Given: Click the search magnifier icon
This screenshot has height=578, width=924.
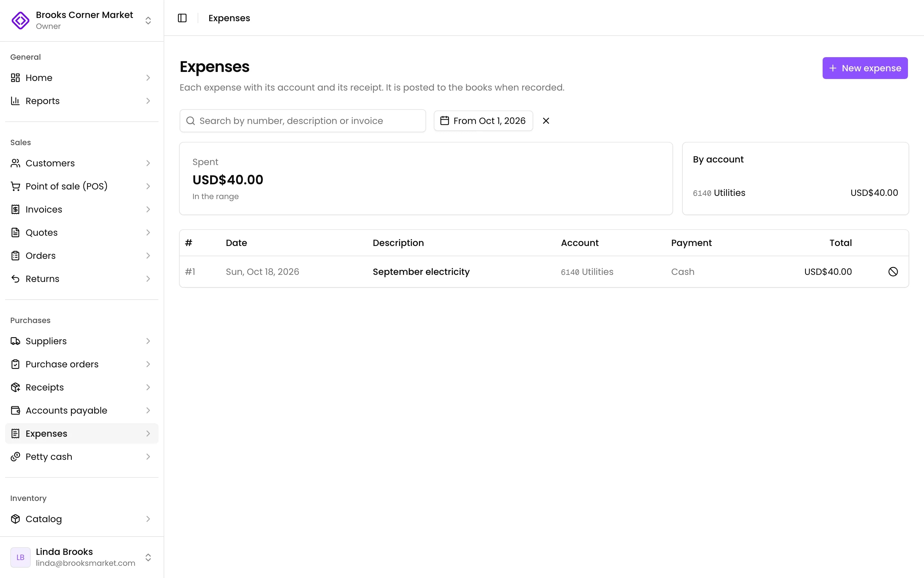Looking at the screenshot, I should 191,121.
